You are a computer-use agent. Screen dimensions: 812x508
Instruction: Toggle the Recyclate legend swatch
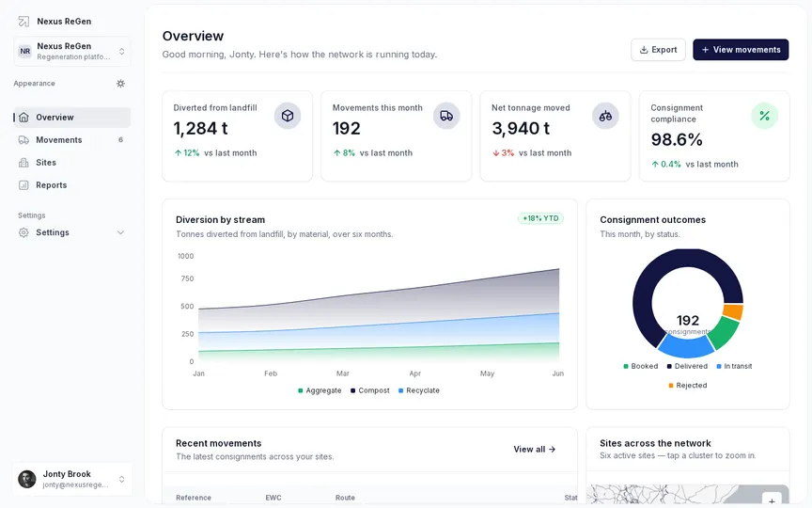pos(400,390)
